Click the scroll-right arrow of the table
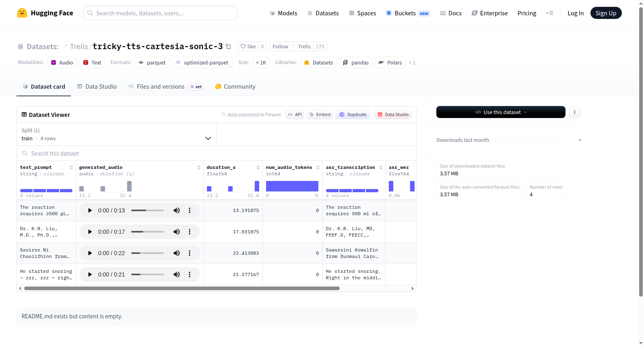Image resolution: width=644 pixels, height=347 pixels. [413, 289]
